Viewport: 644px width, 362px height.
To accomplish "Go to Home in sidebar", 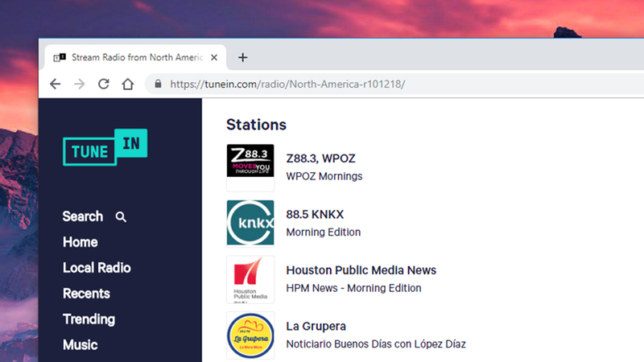I will point(80,242).
